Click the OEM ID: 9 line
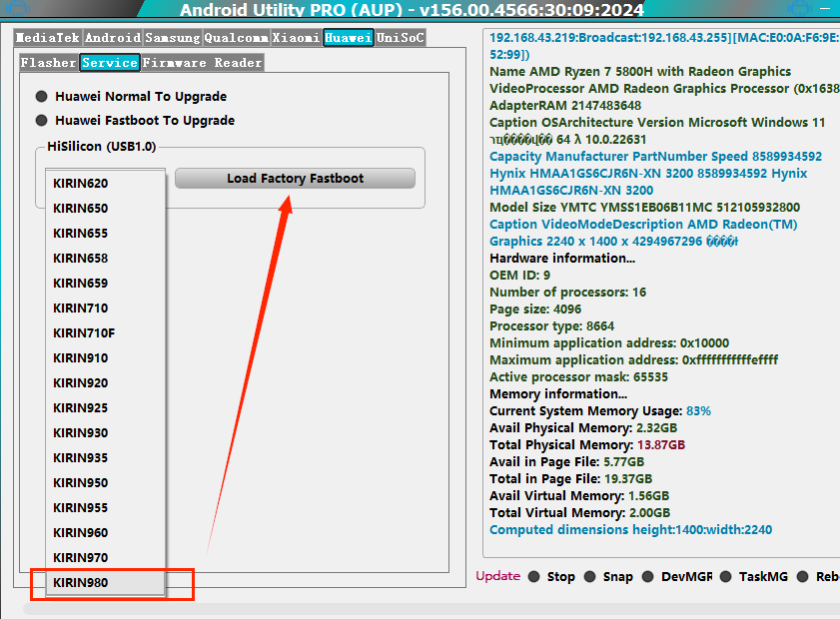Screen dimensions: 840x619 tap(519, 276)
